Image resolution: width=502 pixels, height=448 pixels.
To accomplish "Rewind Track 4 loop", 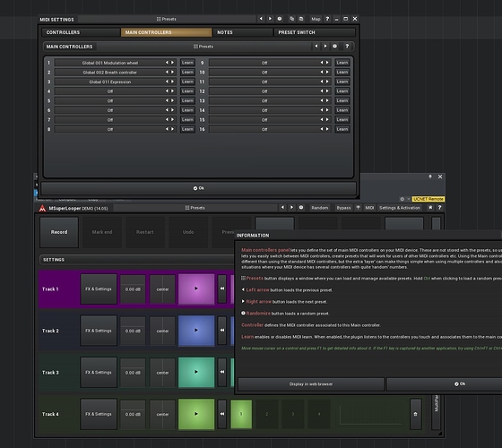I will click(x=222, y=414).
